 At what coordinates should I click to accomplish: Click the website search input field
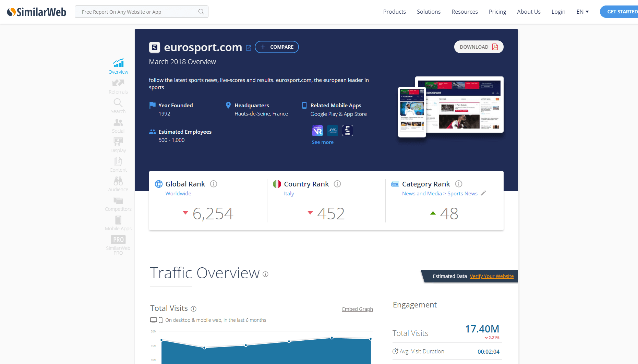tap(137, 11)
